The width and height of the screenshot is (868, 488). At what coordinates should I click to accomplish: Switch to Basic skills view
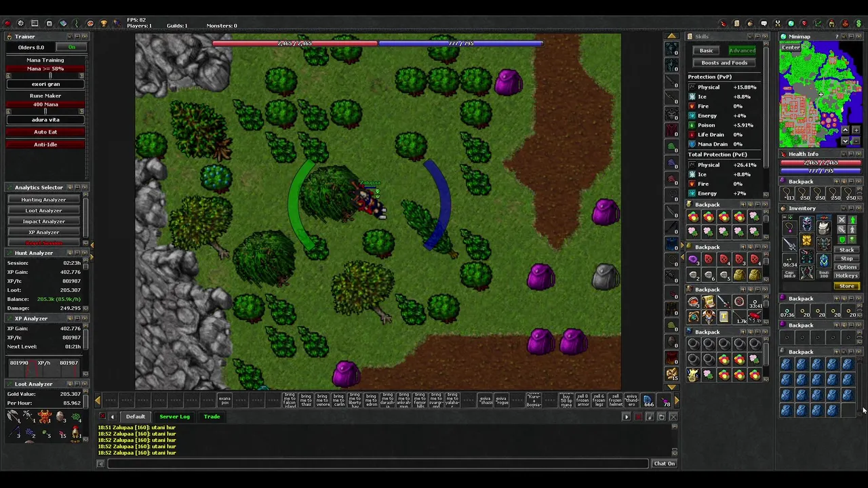[x=706, y=51]
